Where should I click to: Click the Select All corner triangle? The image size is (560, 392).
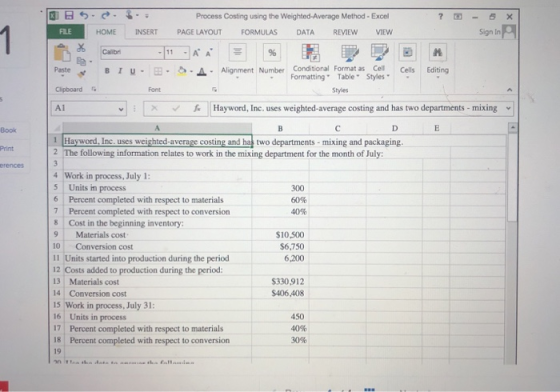(56, 128)
